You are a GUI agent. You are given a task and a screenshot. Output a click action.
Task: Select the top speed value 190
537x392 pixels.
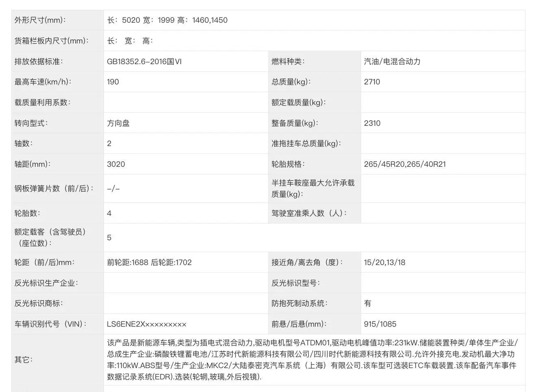click(113, 82)
